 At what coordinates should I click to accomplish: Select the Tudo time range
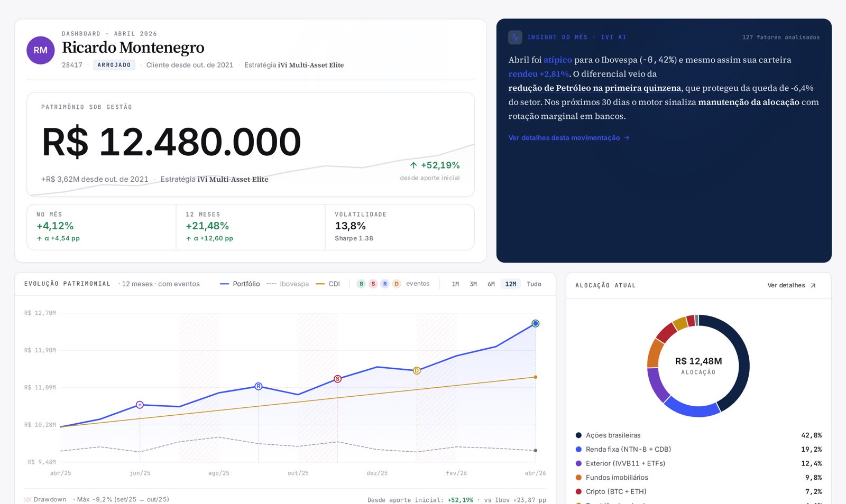[534, 284]
